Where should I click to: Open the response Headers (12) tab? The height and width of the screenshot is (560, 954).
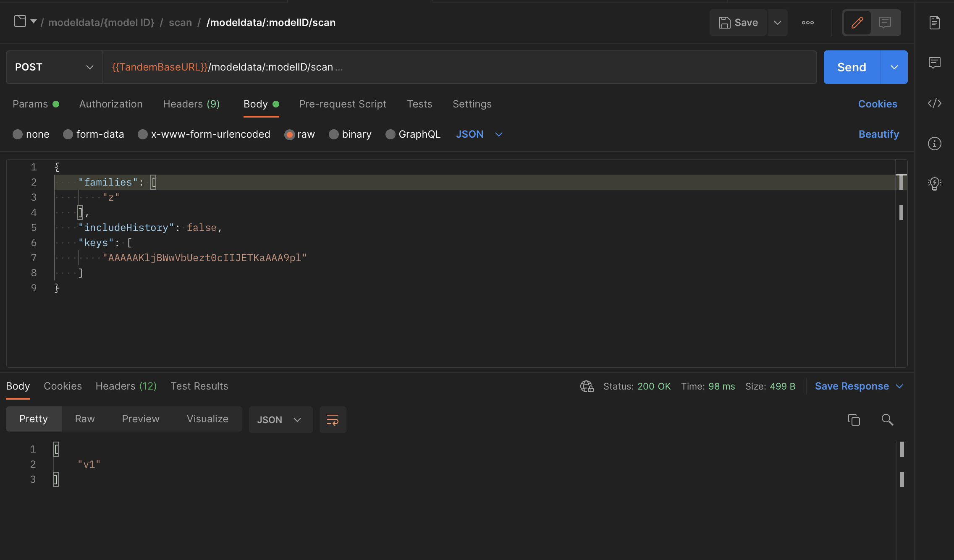click(126, 386)
